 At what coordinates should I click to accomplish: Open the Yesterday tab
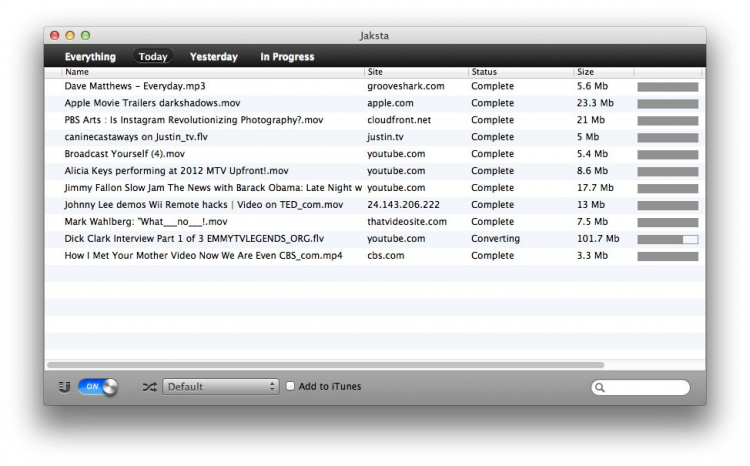[x=214, y=56]
